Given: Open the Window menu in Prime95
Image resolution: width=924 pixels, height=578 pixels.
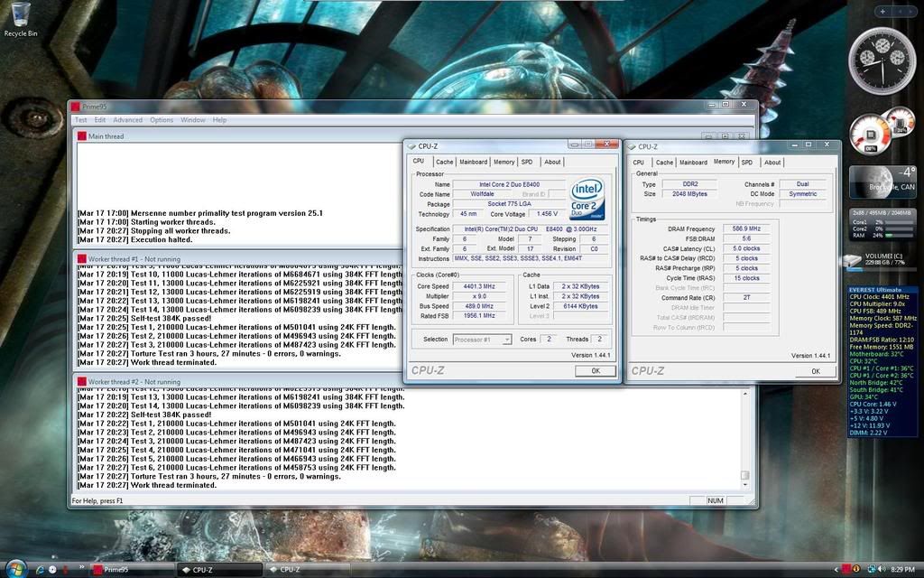Looking at the screenshot, I should [x=193, y=120].
